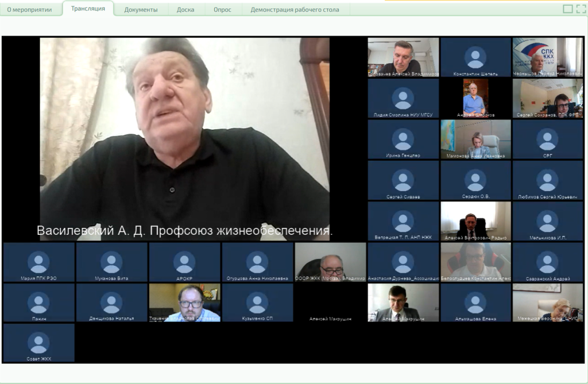The image size is (588, 384).
Task: Go to the Опрос tab
Action: coord(222,10)
